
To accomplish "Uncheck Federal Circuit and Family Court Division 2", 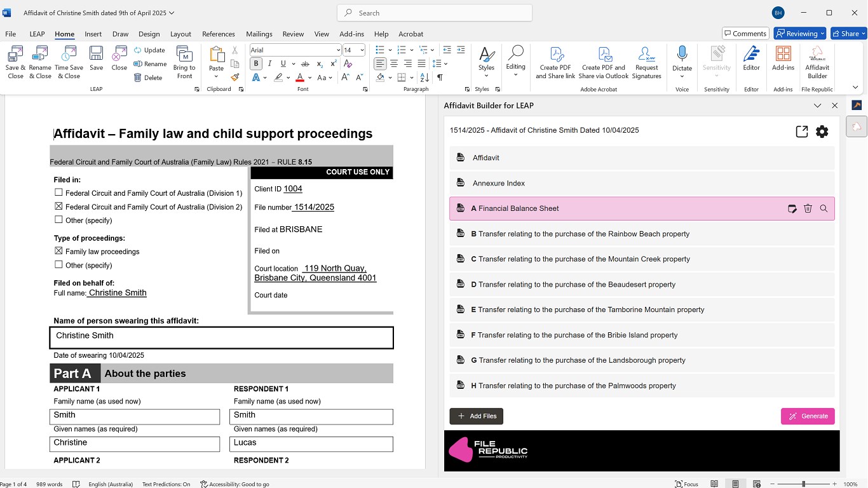I will click(x=58, y=207).
